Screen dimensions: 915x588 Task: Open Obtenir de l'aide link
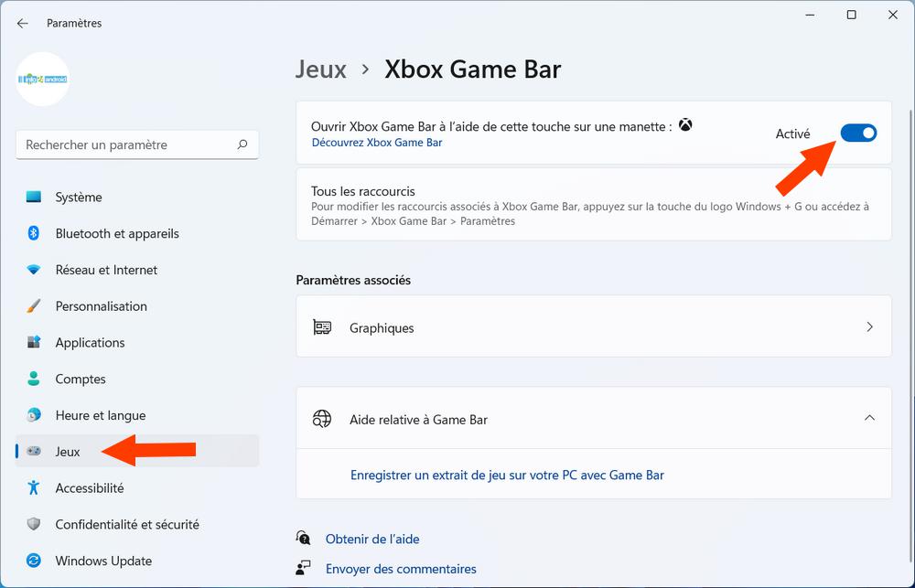(x=372, y=539)
